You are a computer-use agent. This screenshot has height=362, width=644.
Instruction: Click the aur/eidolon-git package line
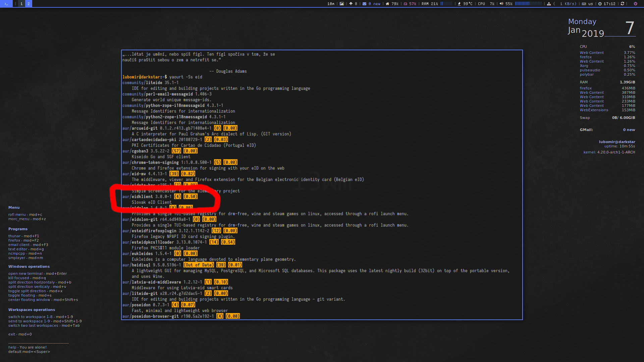pos(169,220)
